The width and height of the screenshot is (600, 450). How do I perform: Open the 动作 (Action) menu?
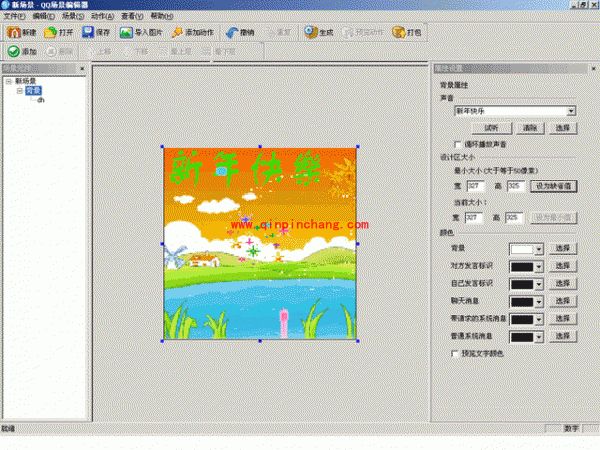[103, 16]
